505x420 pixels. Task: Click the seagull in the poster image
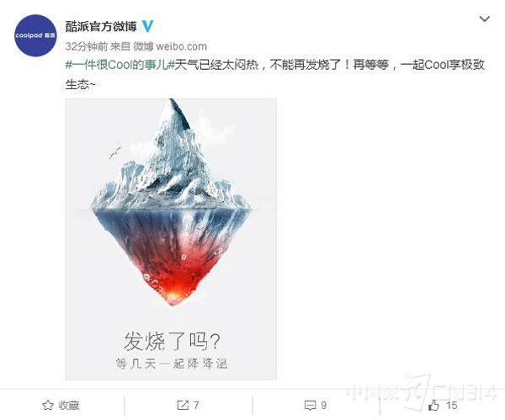[114, 152]
